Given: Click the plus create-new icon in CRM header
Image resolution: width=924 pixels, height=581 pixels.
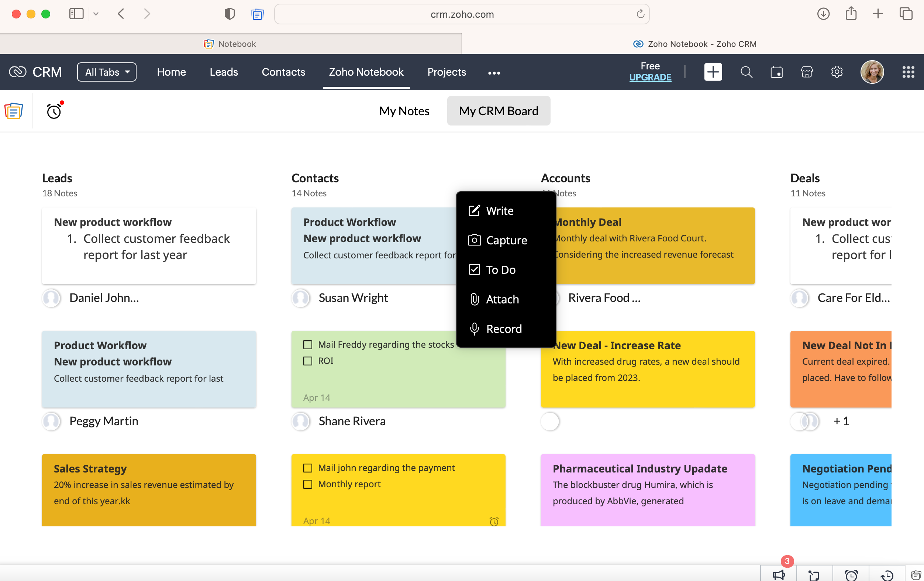Looking at the screenshot, I should click(x=713, y=72).
